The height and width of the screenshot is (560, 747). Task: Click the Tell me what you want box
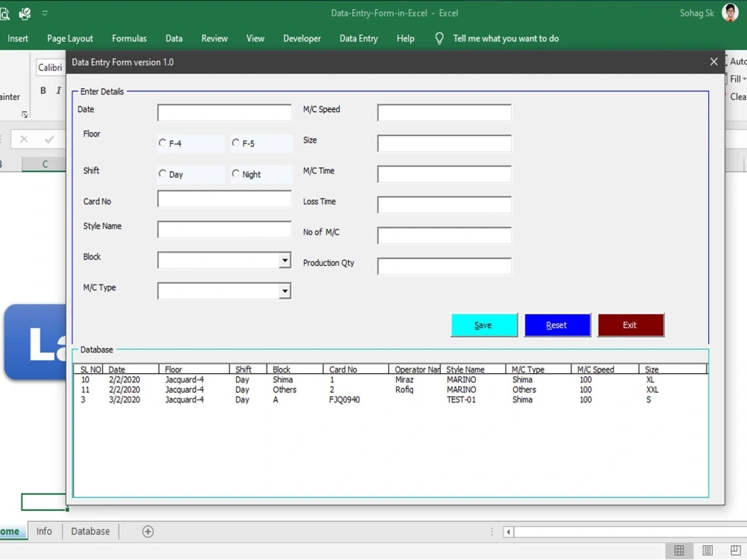point(506,39)
